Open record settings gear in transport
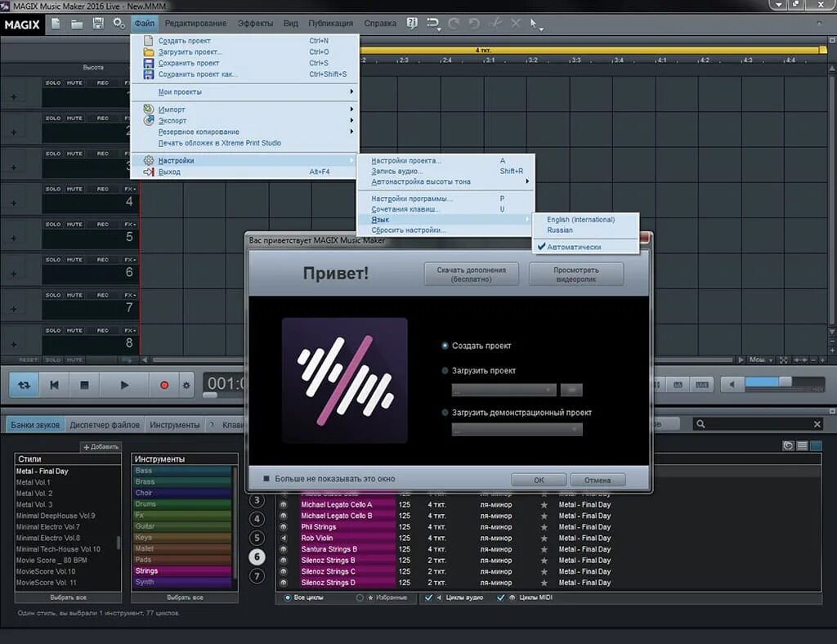 point(186,385)
